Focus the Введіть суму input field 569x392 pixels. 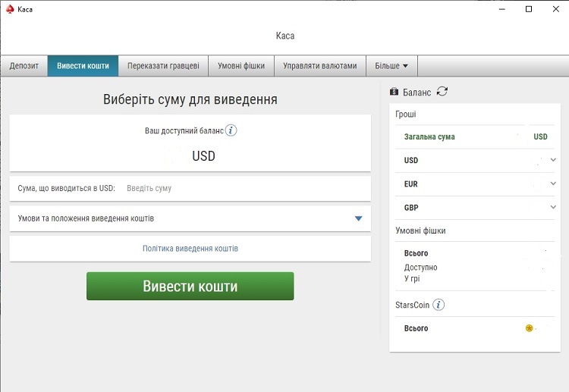247,188
